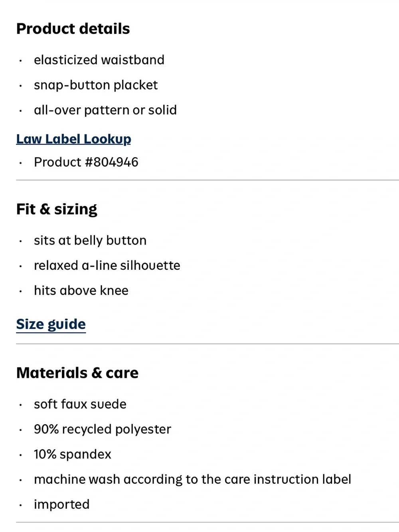The height and width of the screenshot is (532, 399).
Task: Click the relaxed a-line silhouette item
Action: [107, 265]
